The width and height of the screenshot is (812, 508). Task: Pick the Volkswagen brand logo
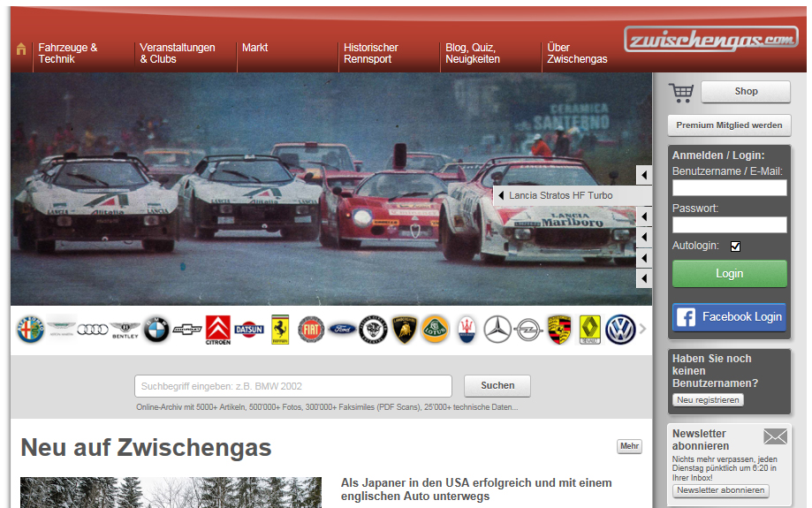click(620, 330)
